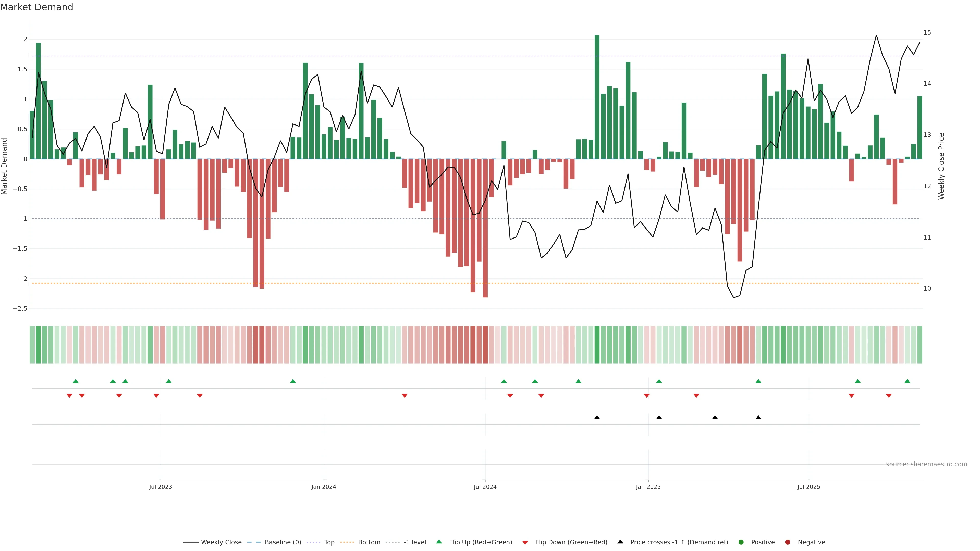Click the source: sharemaestro.com text
Screen dimensions: 980x551
(x=926, y=464)
